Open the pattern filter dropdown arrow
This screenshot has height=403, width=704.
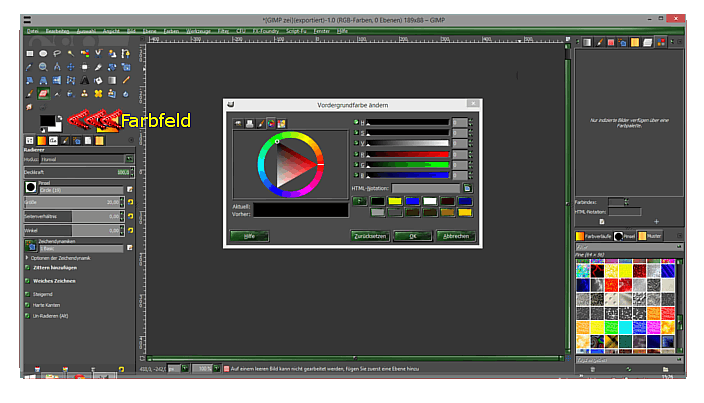[x=679, y=247]
